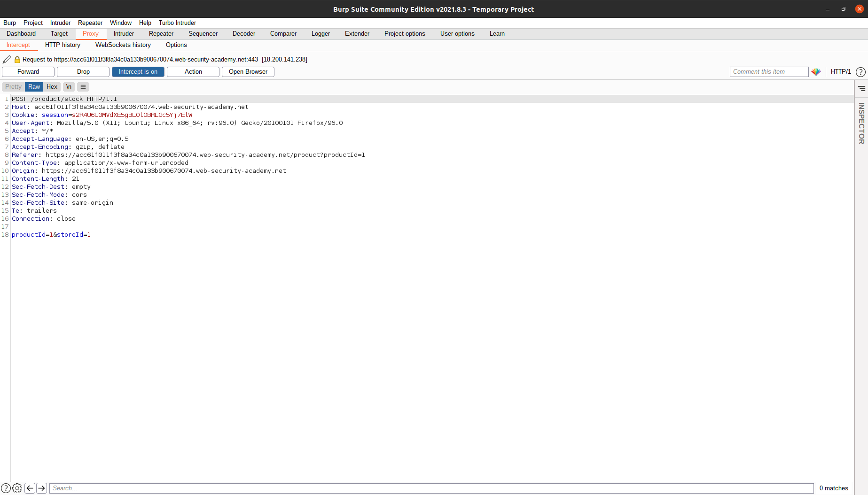The height and width of the screenshot is (495, 868).
Task: Drop the intercepted request
Action: click(x=83, y=72)
